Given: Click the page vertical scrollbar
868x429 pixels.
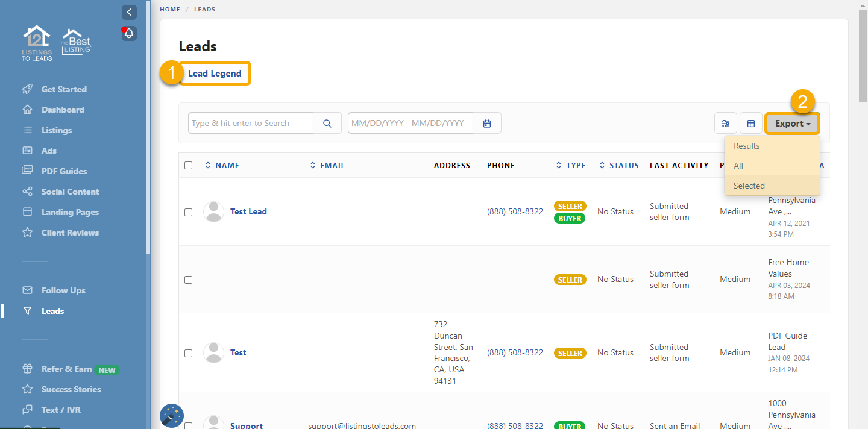Looking at the screenshot, I should pyautogui.click(x=863, y=54).
